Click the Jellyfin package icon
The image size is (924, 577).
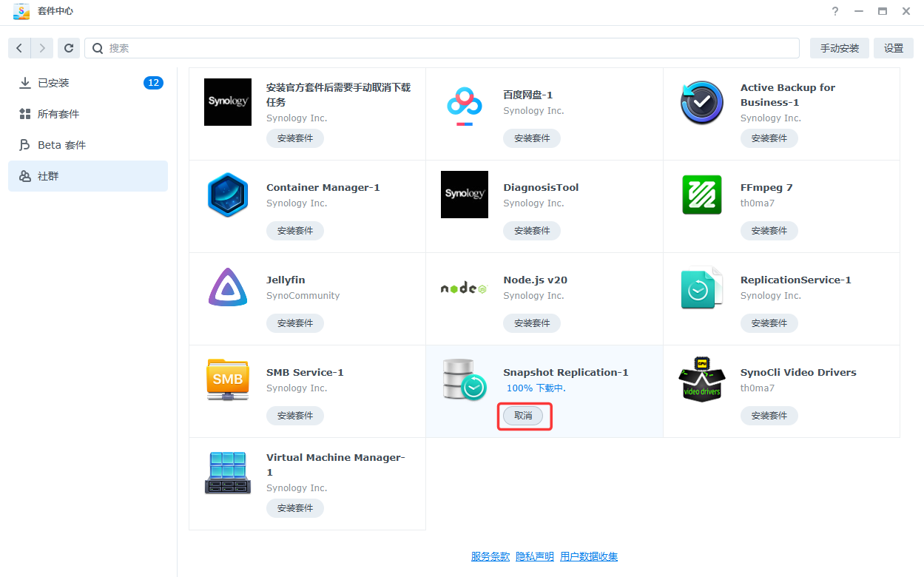click(x=228, y=288)
